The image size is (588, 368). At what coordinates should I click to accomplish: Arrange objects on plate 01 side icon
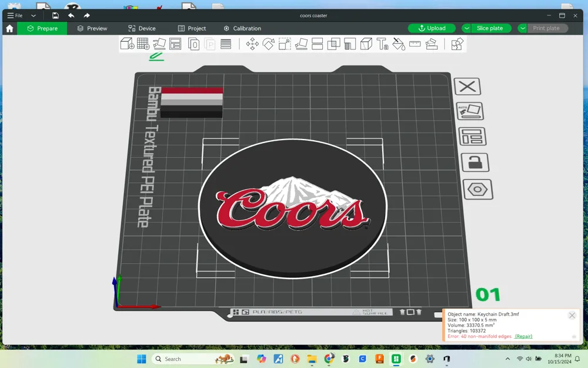pyautogui.click(x=472, y=137)
